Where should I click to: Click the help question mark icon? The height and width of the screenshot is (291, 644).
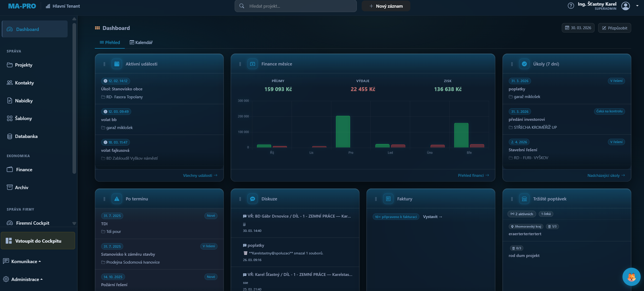pos(571,6)
